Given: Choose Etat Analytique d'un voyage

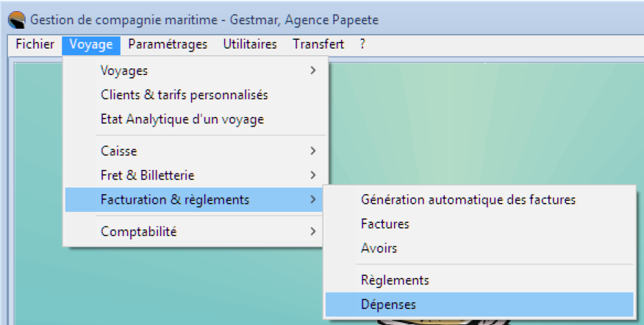Looking at the screenshot, I should pos(182,119).
